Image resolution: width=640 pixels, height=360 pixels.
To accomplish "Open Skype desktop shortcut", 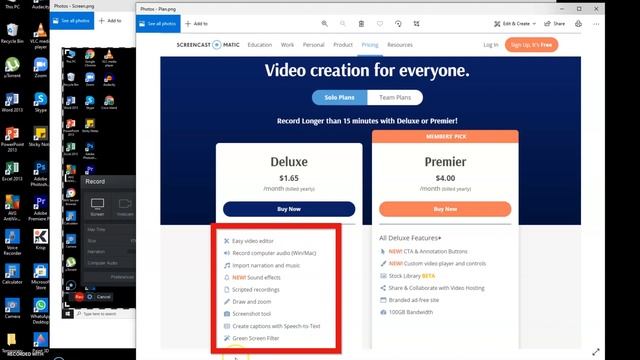I will pyautogui.click(x=40, y=102).
